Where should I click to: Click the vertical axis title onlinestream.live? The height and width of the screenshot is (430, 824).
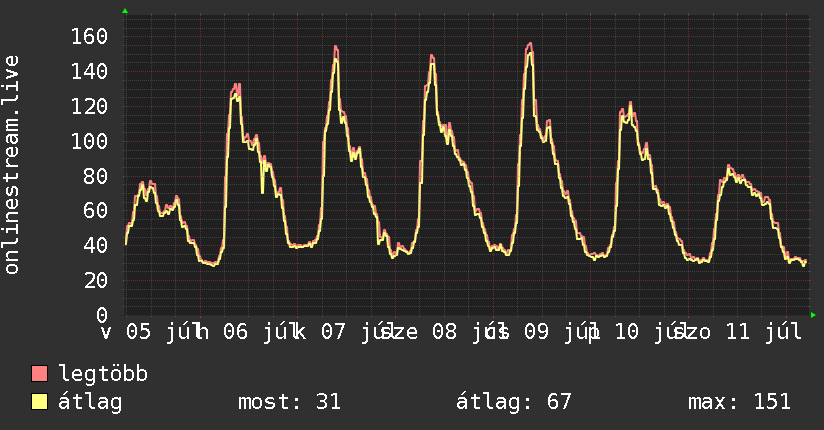click(12, 165)
